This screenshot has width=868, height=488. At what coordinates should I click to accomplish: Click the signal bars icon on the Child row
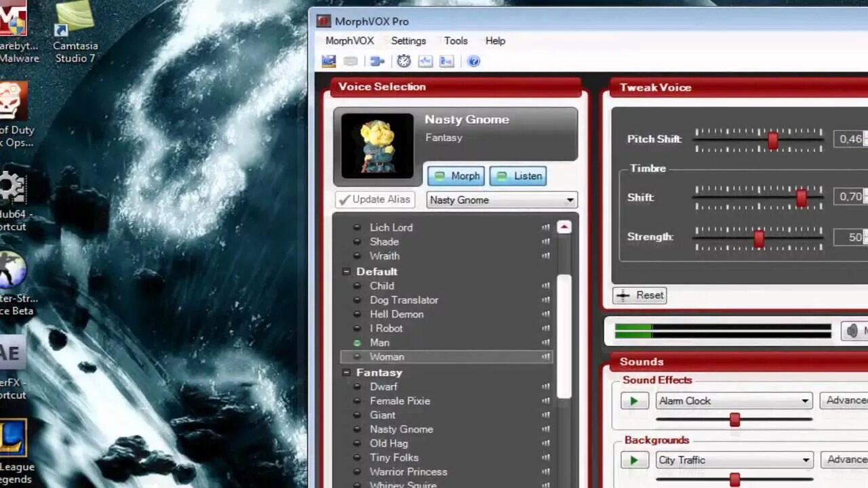pos(546,286)
